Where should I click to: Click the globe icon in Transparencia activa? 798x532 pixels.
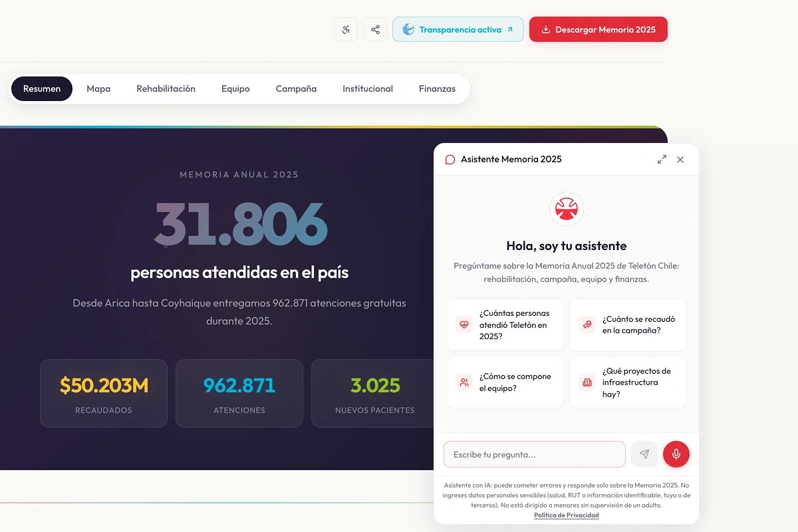coord(408,29)
